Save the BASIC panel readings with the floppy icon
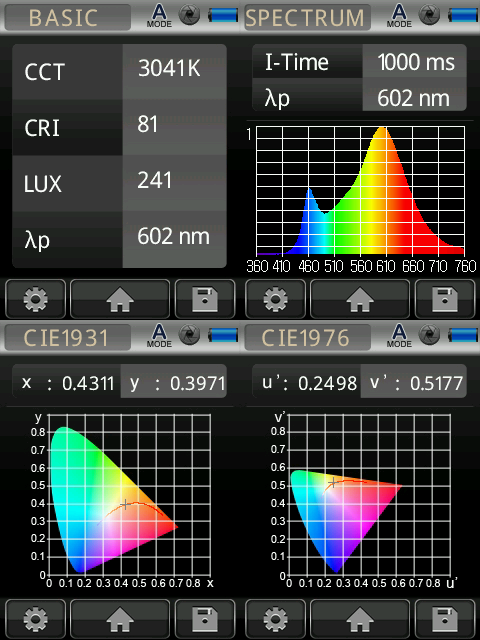 point(205,299)
